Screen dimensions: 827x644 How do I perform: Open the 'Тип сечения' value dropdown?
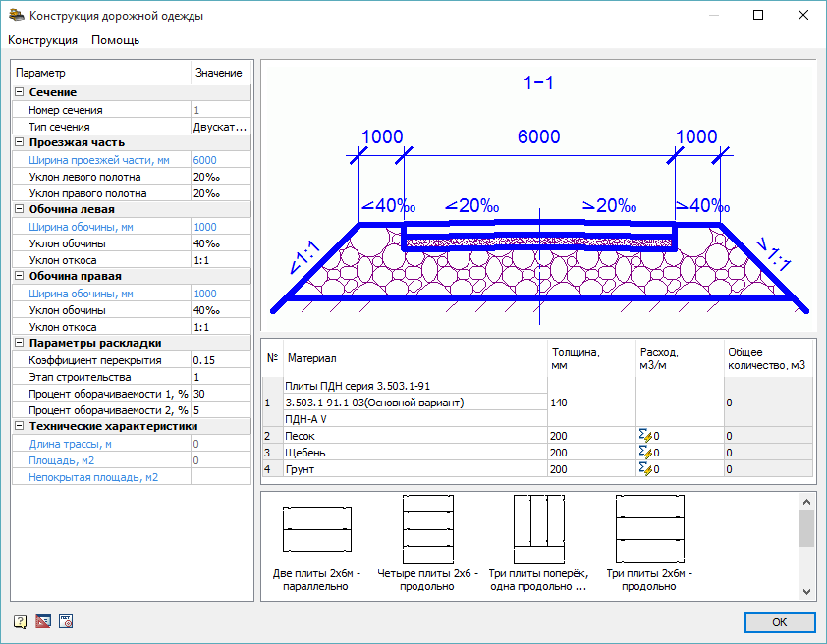coord(220,127)
